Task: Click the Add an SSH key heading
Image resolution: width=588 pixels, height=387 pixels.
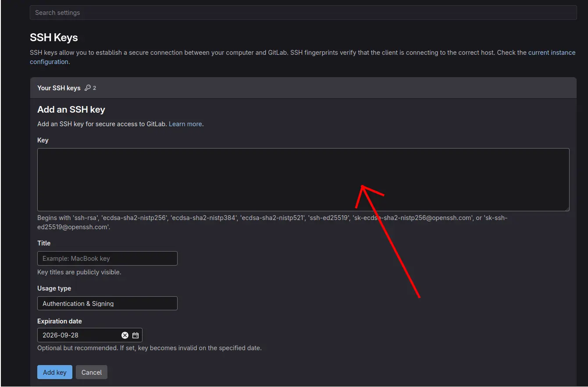Action: pyautogui.click(x=71, y=110)
